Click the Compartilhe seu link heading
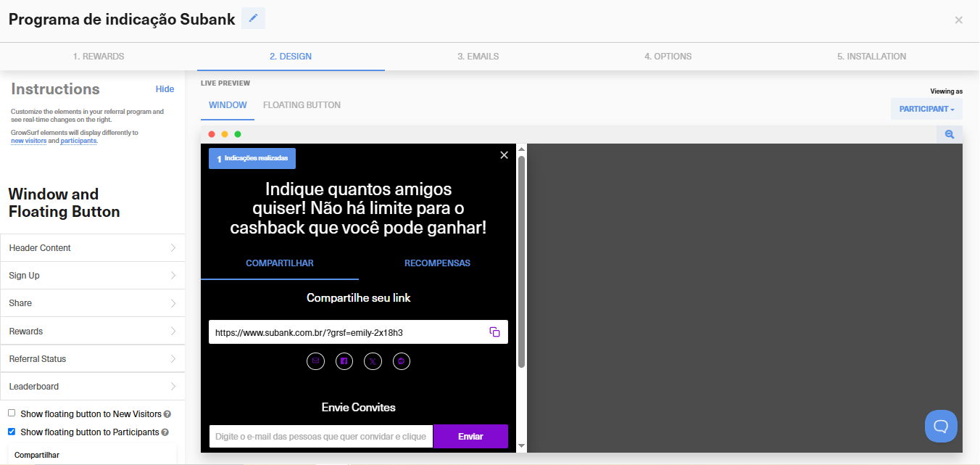 coord(359,298)
